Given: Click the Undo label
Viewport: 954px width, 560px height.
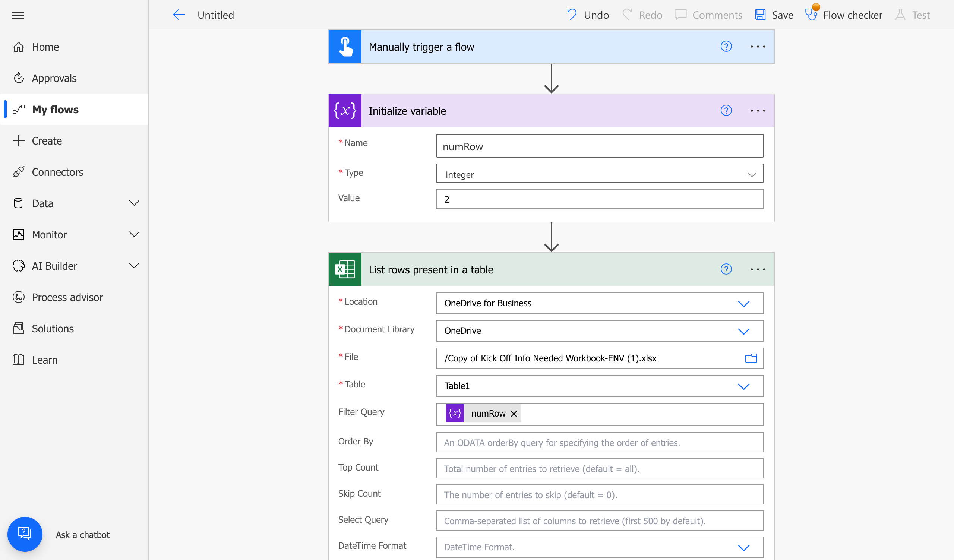Looking at the screenshot, I should tap(596, 15).
